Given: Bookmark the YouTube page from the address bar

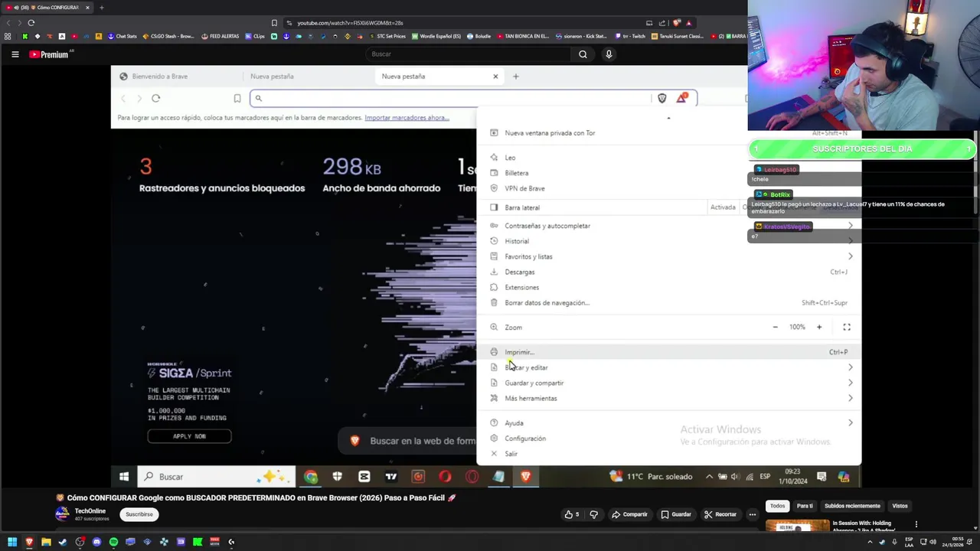Looking at the screenshot, I should [274, 23].
